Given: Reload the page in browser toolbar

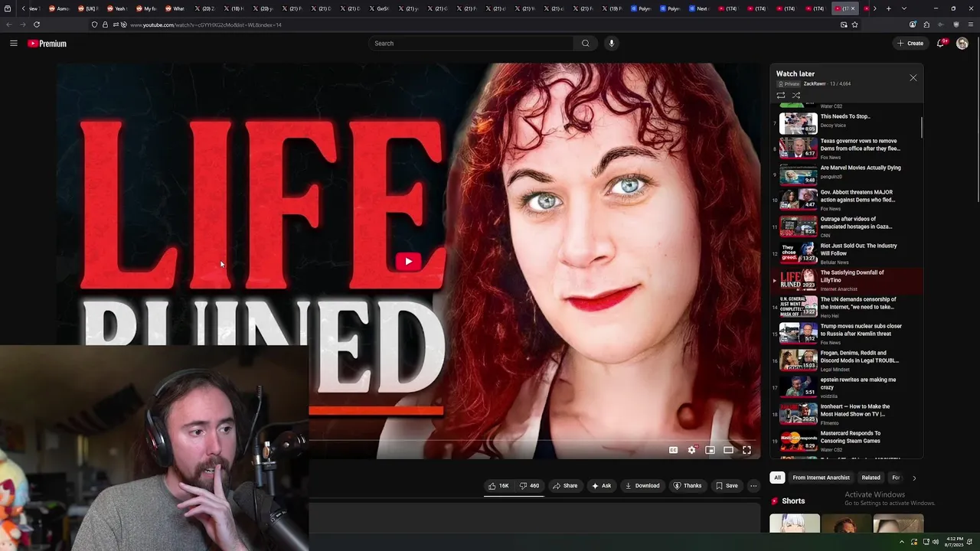Looking at the screenshot, I should pyautogui.click(x=36, y=24).
